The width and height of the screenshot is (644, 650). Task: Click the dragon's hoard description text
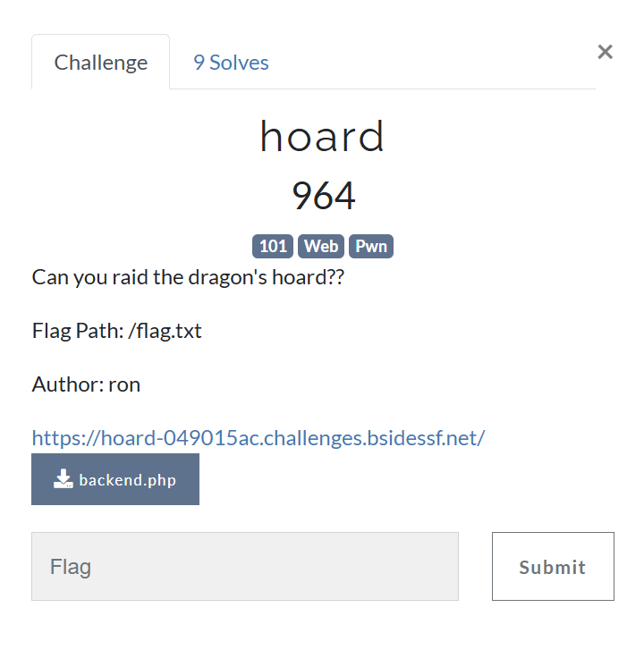tap(188, 277)
